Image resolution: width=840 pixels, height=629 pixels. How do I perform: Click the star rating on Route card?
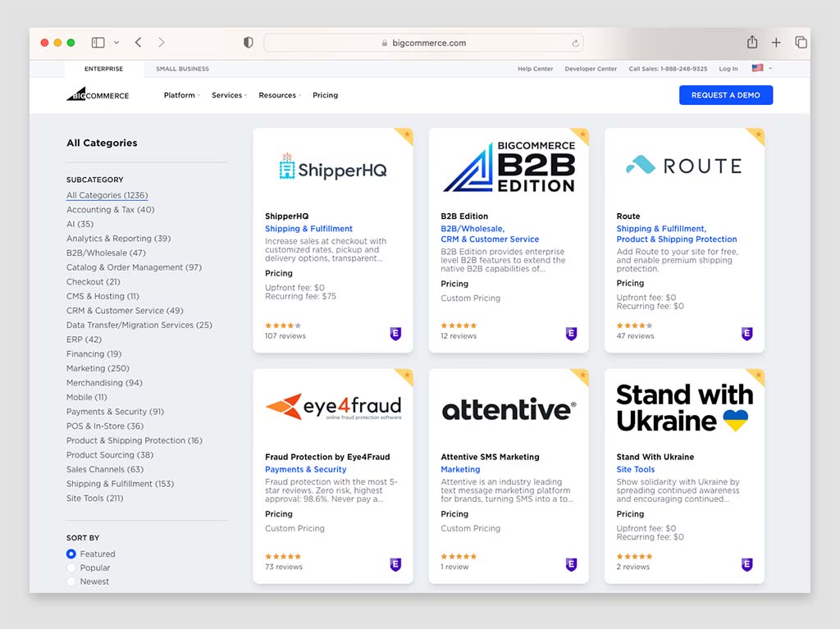coord(634,326)
